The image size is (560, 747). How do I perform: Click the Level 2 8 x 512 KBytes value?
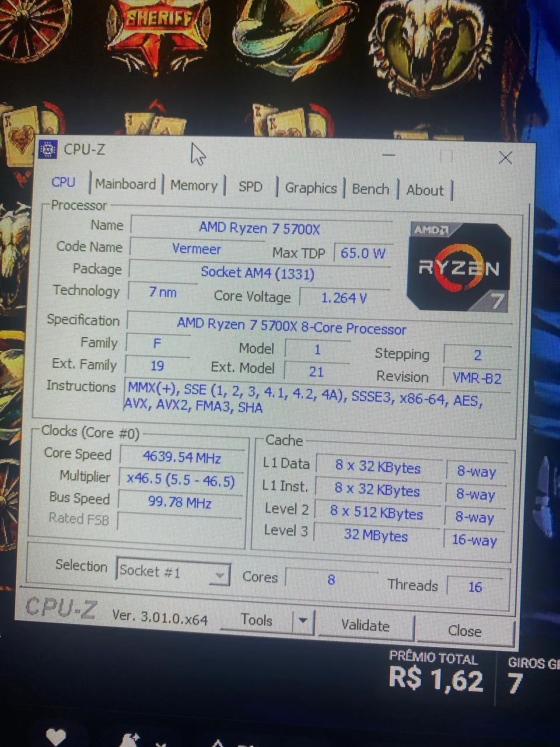(x=376, y=513)
